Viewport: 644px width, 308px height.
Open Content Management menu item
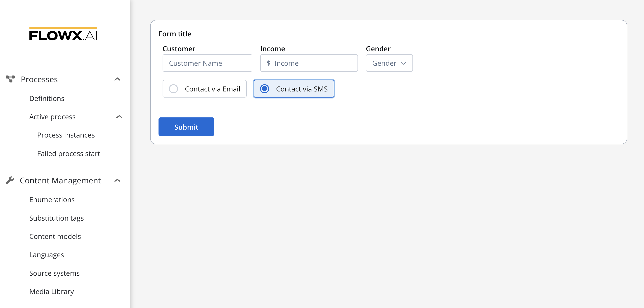point(60,180)
